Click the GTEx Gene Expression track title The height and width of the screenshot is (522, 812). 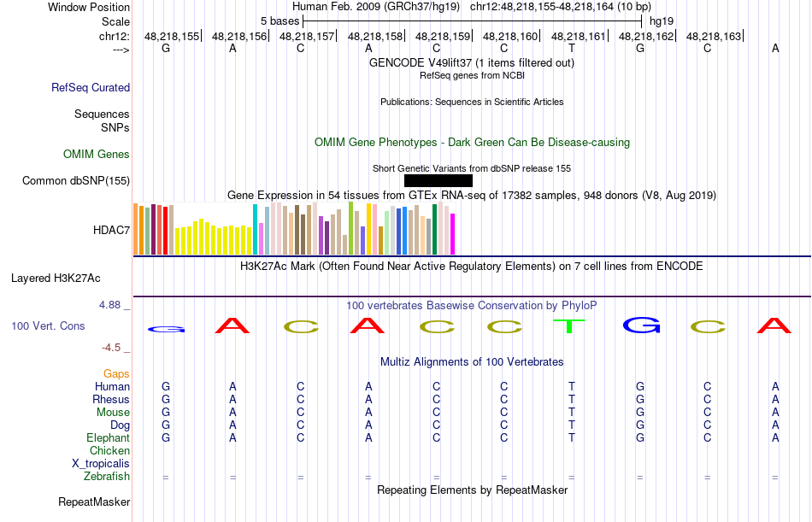pyautogui.click(x=472, y=196)
